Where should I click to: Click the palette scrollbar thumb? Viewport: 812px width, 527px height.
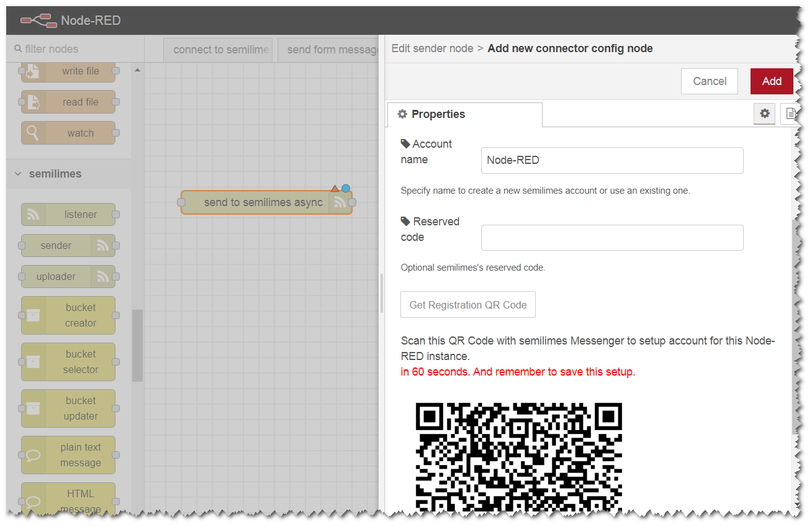137,345
